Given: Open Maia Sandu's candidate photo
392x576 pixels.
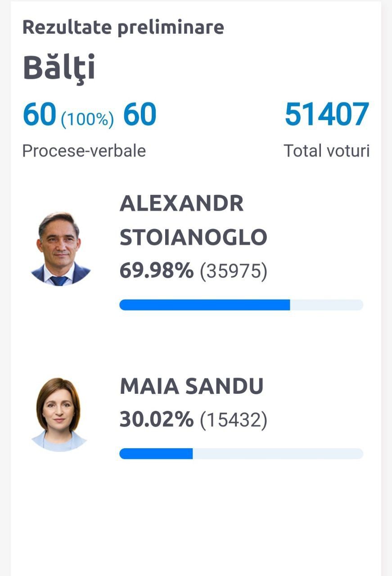Looking at the screenshot, I should (x=59, y=414).
